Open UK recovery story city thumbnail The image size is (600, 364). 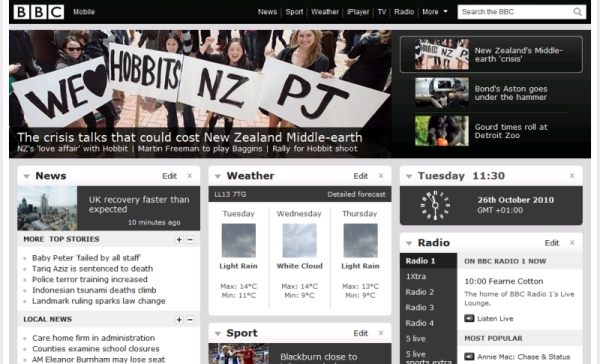click(x=47, y=208)
